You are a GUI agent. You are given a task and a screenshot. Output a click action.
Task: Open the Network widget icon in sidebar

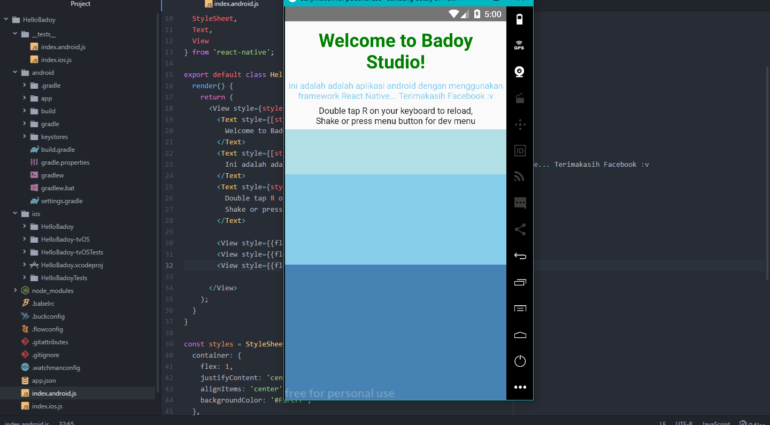coord(519,177)
